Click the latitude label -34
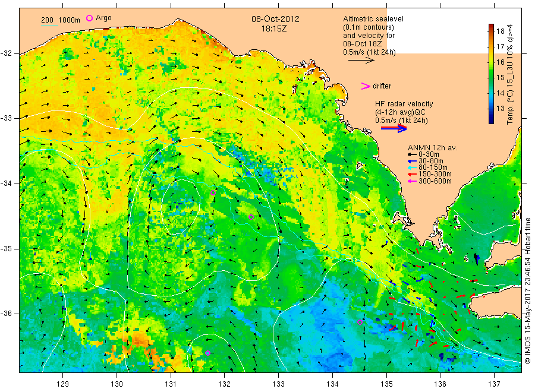Viewport: 535px width, 392px height. 7,184
